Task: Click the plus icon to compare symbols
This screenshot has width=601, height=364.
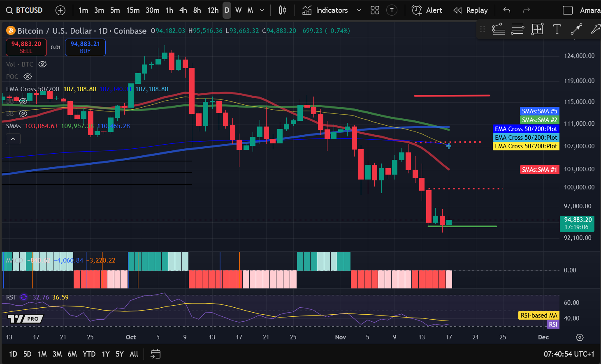Action: tap(60, 10)
